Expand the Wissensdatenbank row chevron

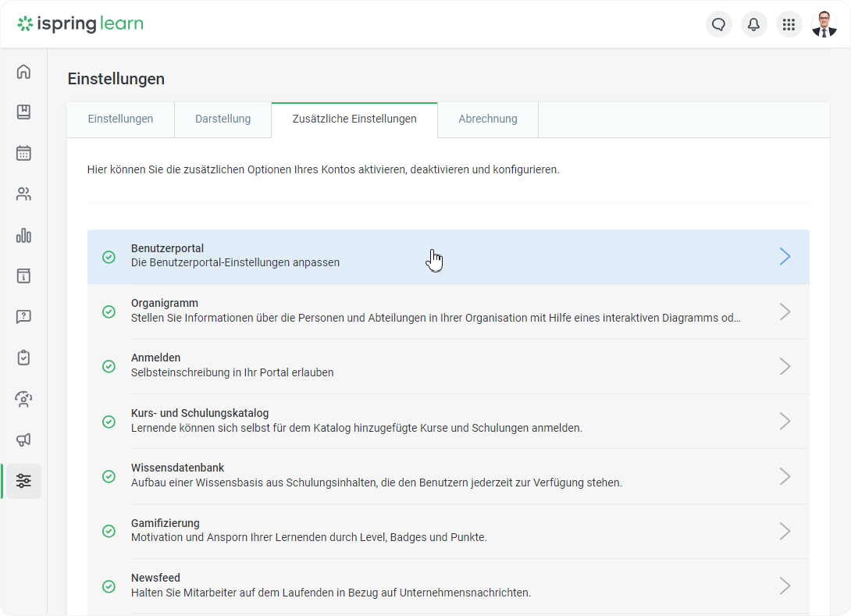tap(785, 476)
